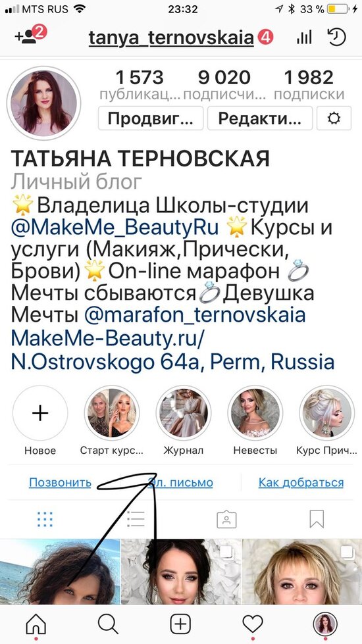Go to the home feed icon

coord(36,624)
